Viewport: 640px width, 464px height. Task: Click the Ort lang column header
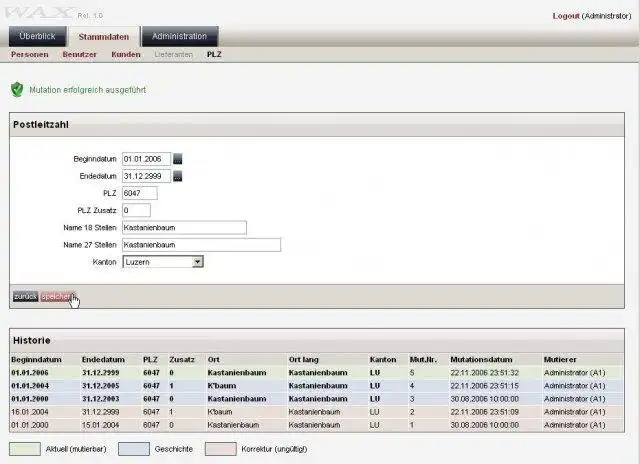303,360
